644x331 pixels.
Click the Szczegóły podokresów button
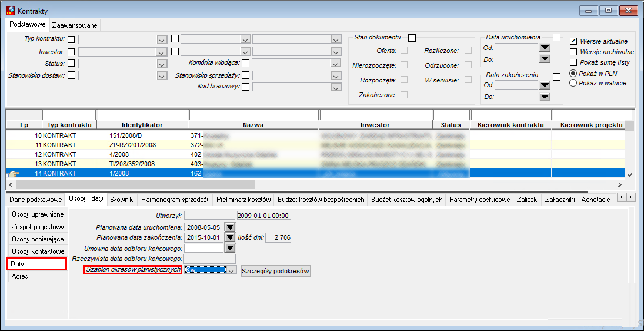tap(276, 271)
